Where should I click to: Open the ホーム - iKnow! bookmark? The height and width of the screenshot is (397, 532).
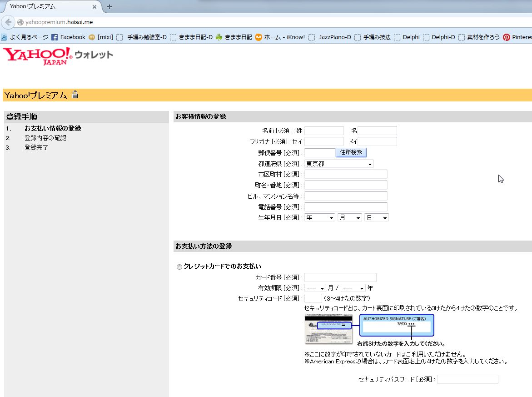coord(280,37)
